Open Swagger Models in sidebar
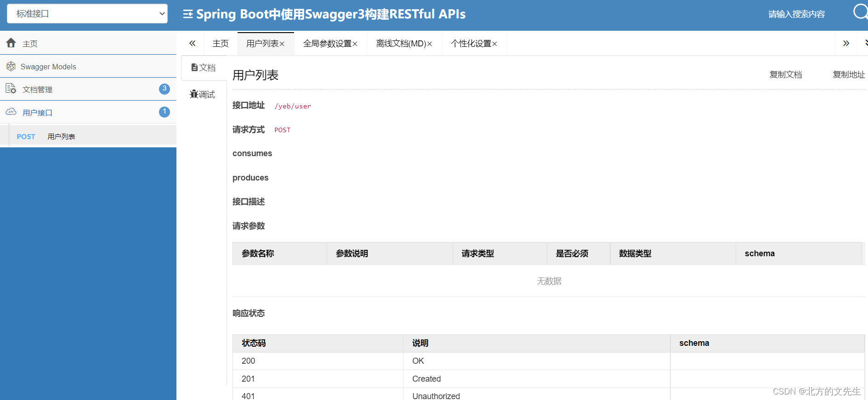This screenshot has width=868, height=400. [88, 67]
